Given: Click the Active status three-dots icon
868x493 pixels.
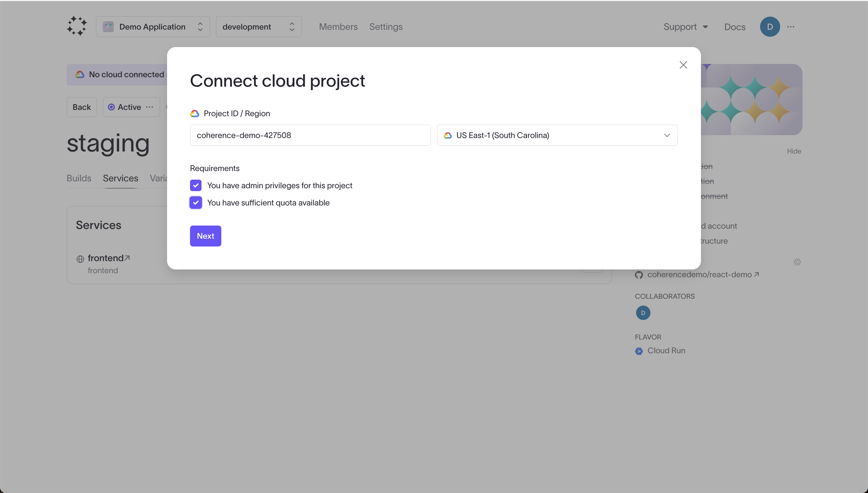Looking at the screenshot, I should tap(149, 107).
